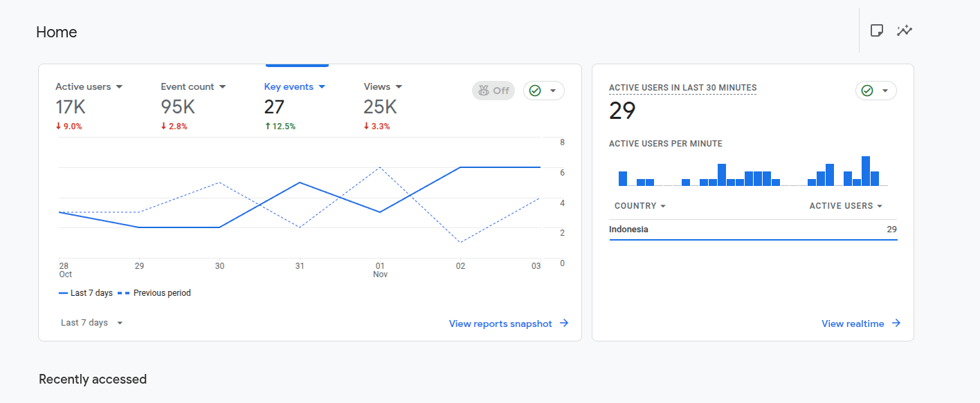Open the Insights sparkline icon
Viewport: 980px width, 403px height.
[904, 30]
